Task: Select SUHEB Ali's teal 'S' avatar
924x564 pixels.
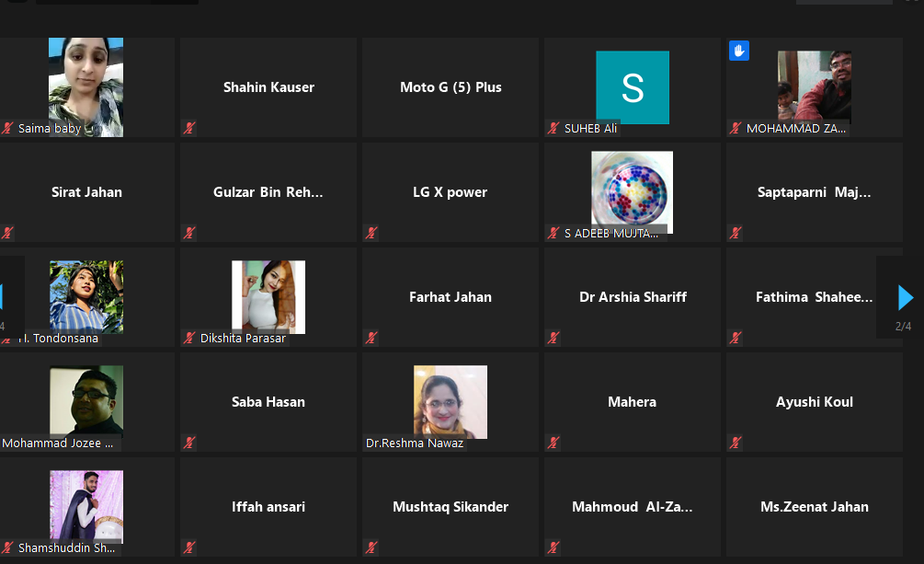Action: tap(633, 87)
